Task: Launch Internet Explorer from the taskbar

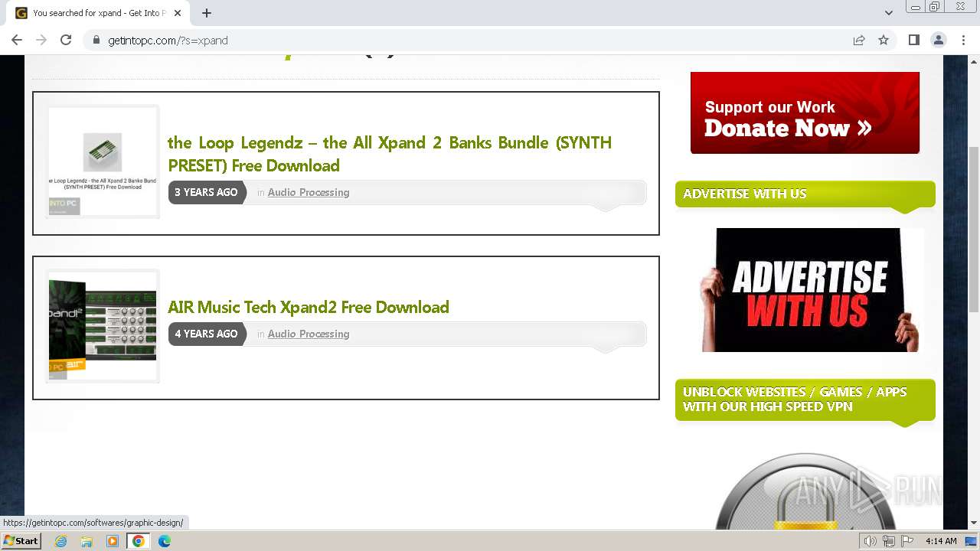Action: [x=60, y=541]
